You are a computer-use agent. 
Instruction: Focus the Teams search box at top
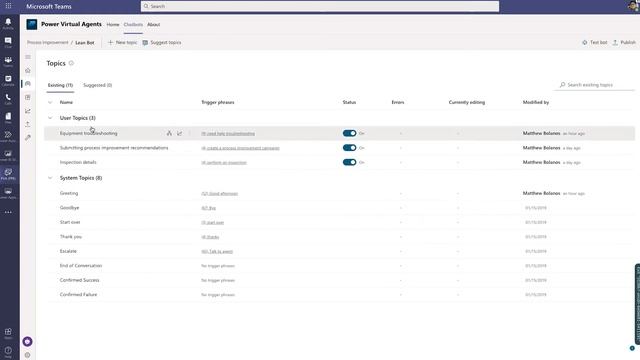[320, 6]
